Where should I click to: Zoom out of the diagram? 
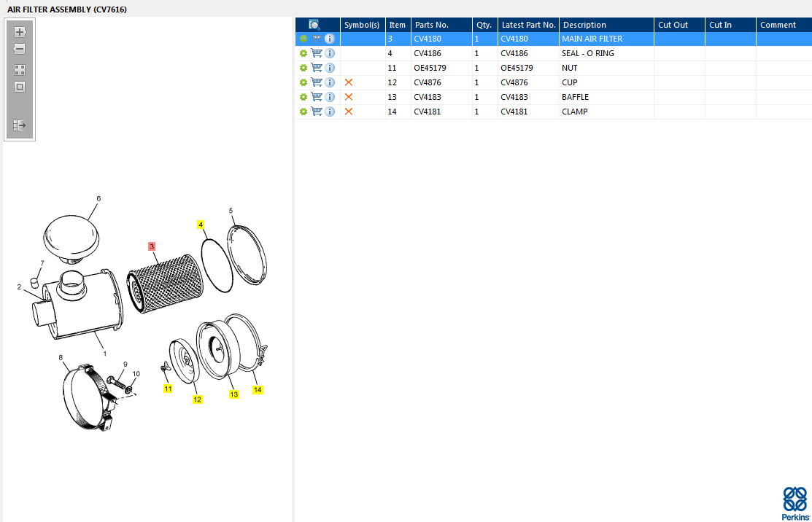(20, 49)
